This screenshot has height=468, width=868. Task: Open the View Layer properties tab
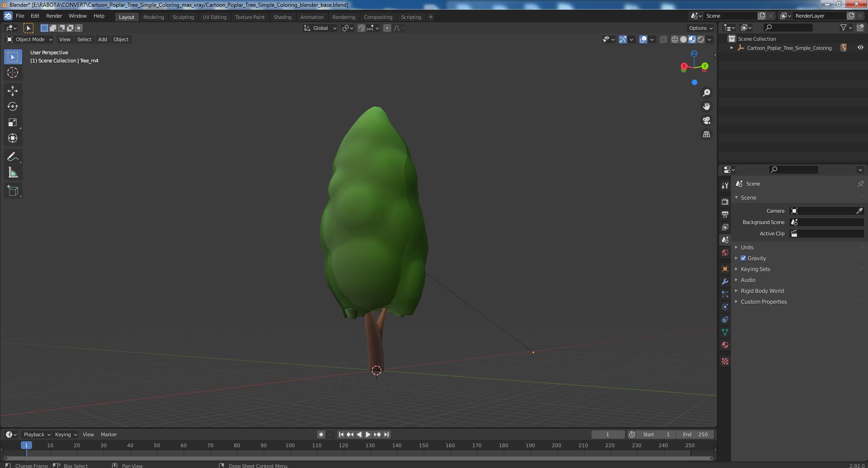point(725,227)
